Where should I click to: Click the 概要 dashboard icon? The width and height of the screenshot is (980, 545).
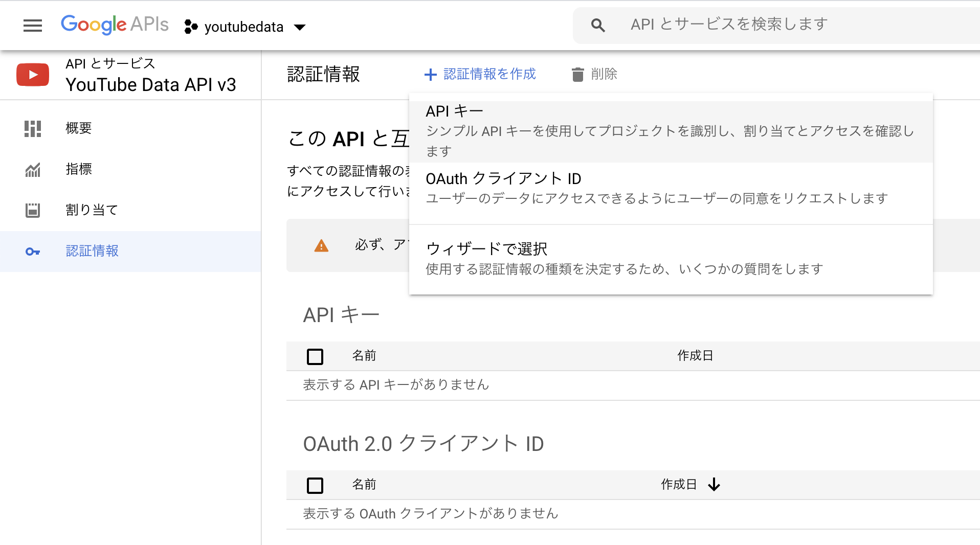click(33, 128)
